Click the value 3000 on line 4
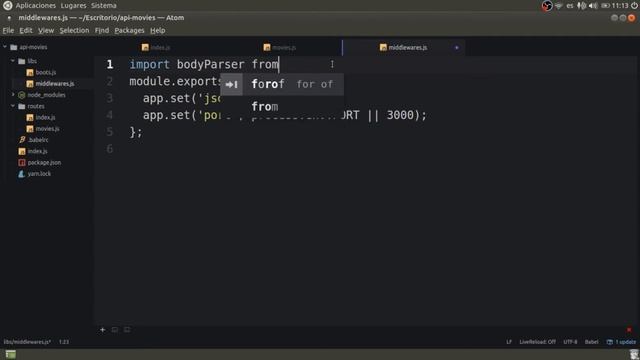The width and height of the screenshot is (640, 360). (x=400, y=115)
